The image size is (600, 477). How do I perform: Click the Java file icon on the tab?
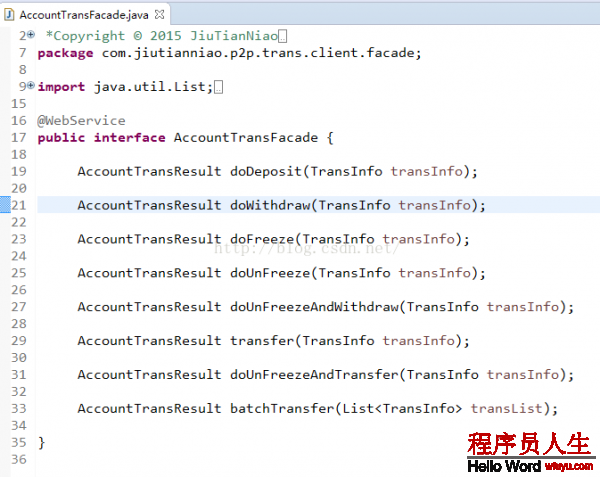tap(9, 15)
